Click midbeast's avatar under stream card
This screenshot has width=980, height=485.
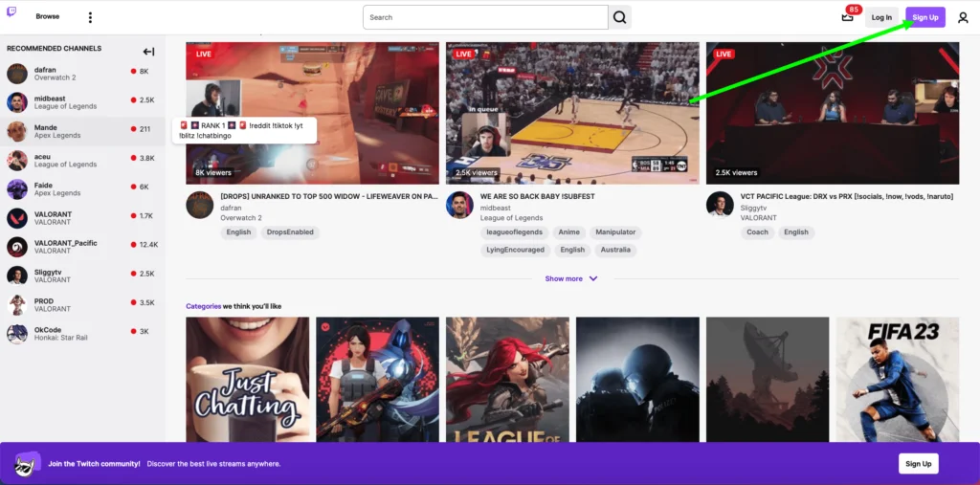[x=459, y=205]
